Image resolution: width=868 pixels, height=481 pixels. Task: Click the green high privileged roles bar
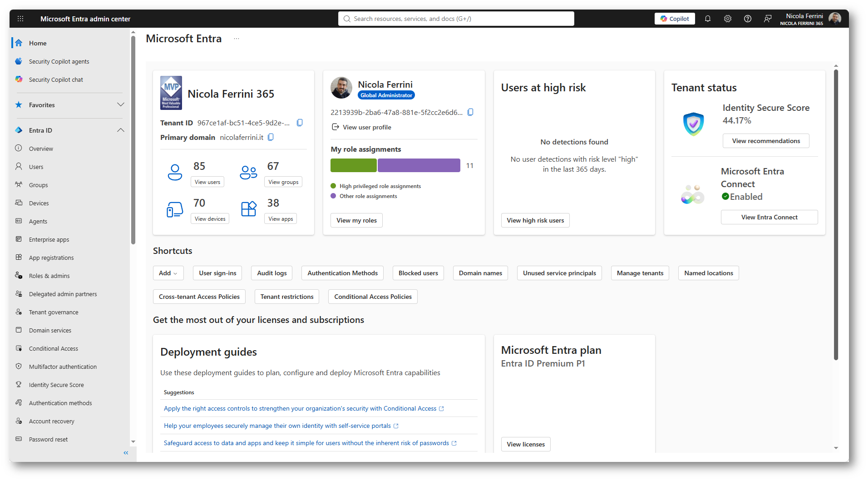pyautogui.click(x=353, y=165)
